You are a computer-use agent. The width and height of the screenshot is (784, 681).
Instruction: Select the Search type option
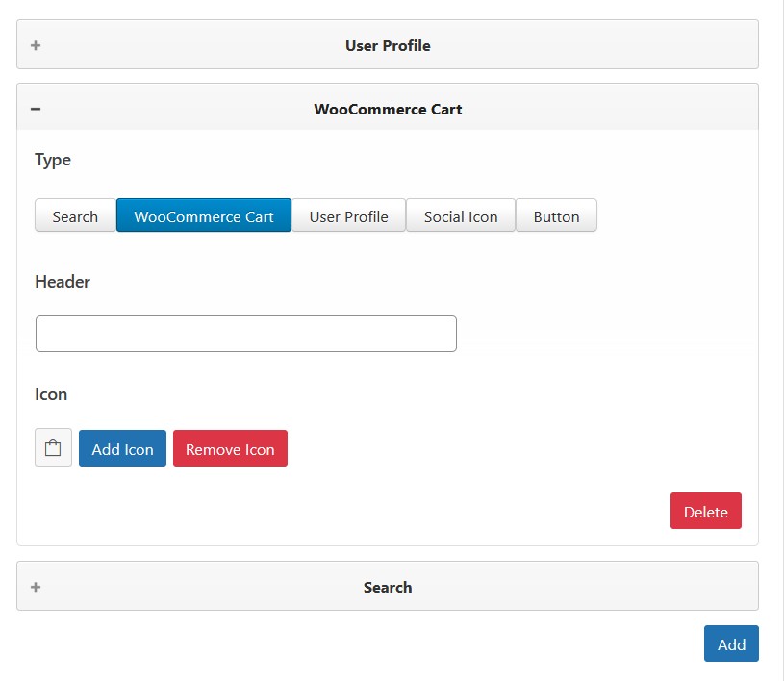point(75,216)
